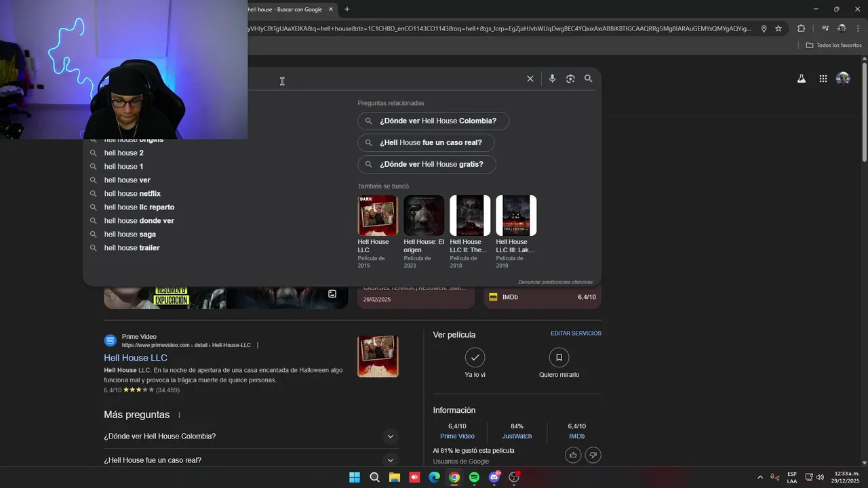
Task: Click ¿Dónde ver Hell House Colombia? chip
Action: 433,121
